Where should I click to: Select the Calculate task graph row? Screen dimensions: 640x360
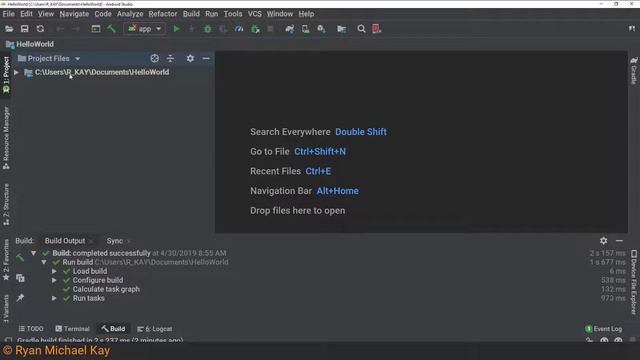click(106, 289)
